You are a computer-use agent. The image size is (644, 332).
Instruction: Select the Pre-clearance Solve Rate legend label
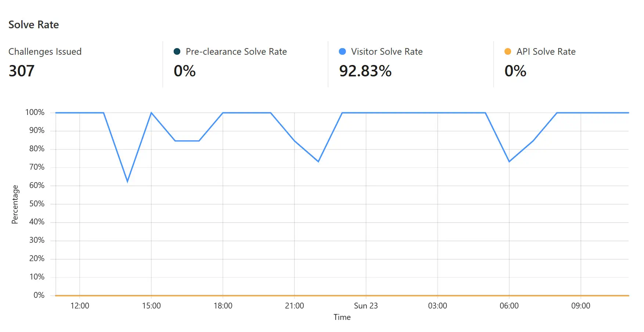pos(236,52)
